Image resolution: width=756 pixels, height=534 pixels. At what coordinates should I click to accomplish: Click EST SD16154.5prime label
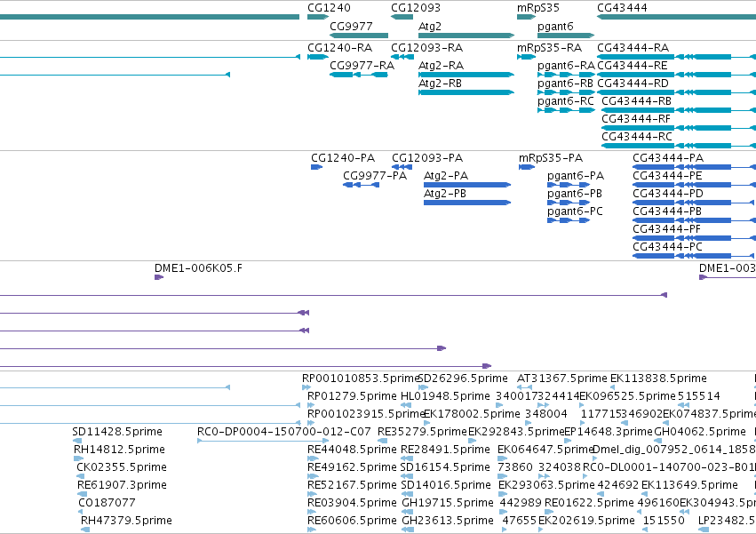point(445,468)
